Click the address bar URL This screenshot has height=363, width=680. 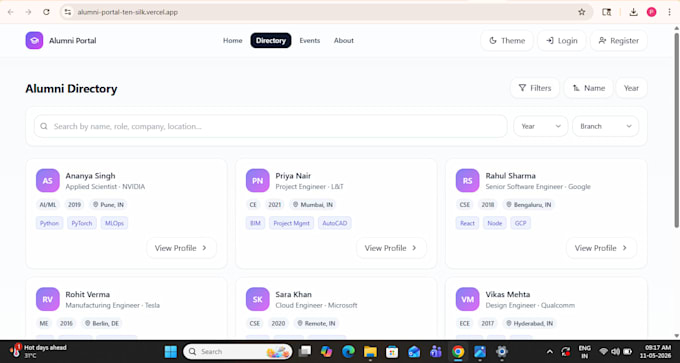tap(128, 12)
